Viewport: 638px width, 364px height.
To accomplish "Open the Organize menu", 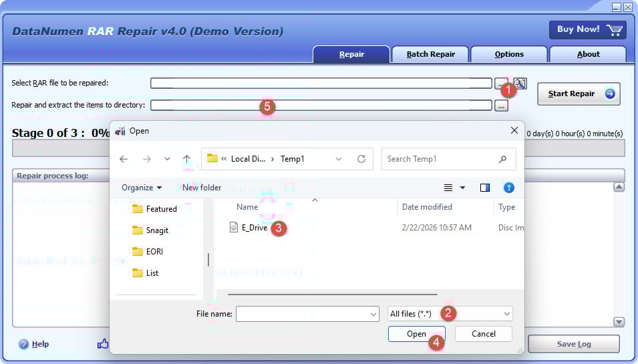I will tap(142, 188).
